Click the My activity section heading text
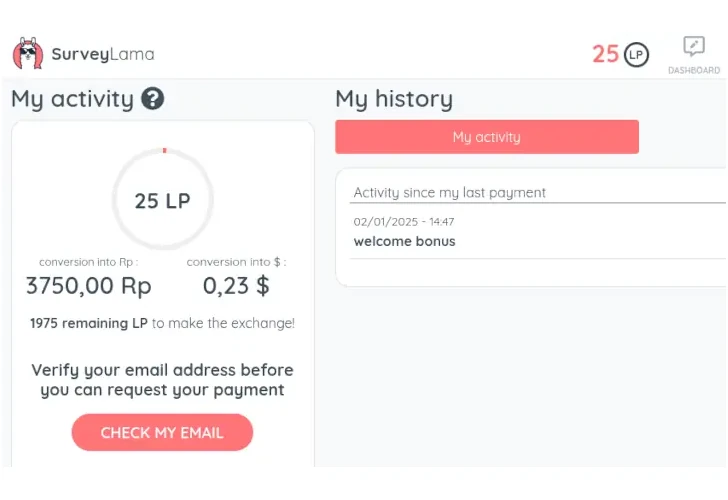This screenshot has height=500, width=728. click(x=72, y=99)
